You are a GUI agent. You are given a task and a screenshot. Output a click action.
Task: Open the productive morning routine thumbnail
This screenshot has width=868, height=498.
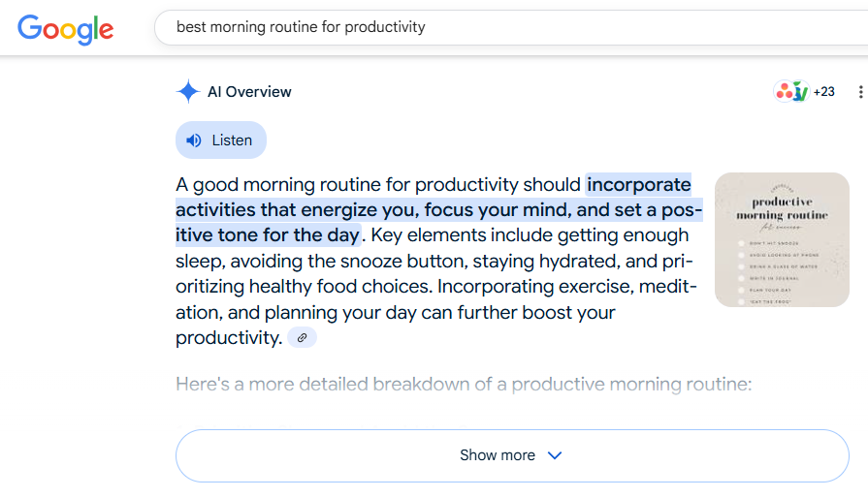(x=782, y=240)
